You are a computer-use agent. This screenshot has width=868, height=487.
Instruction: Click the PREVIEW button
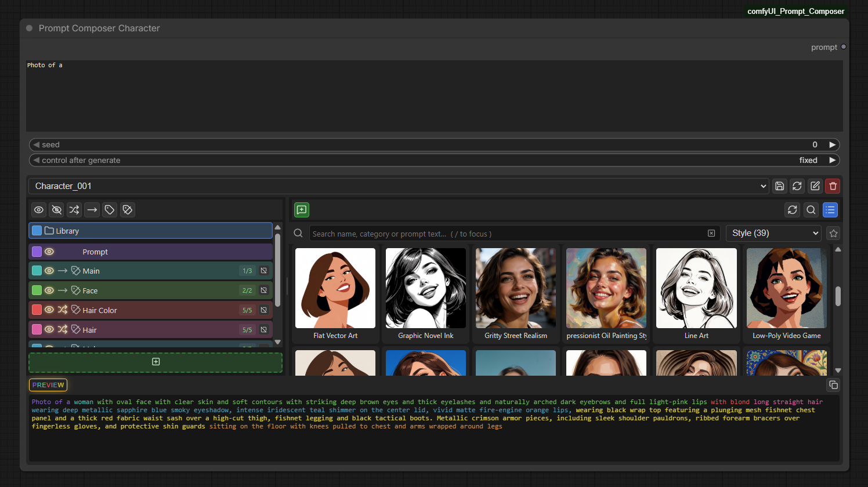(x=48, y=385)
